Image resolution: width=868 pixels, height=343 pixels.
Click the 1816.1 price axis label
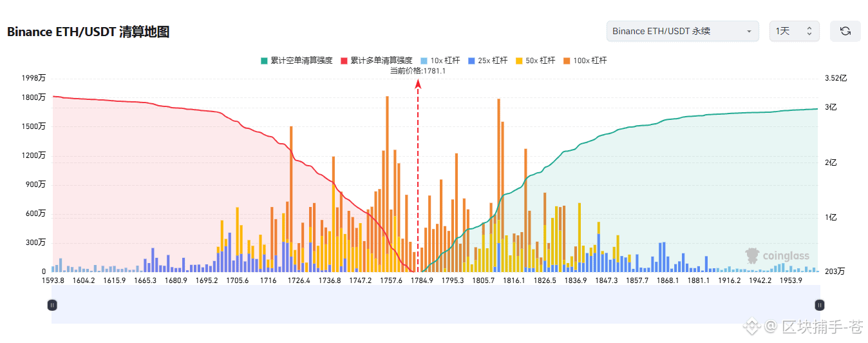514,280
